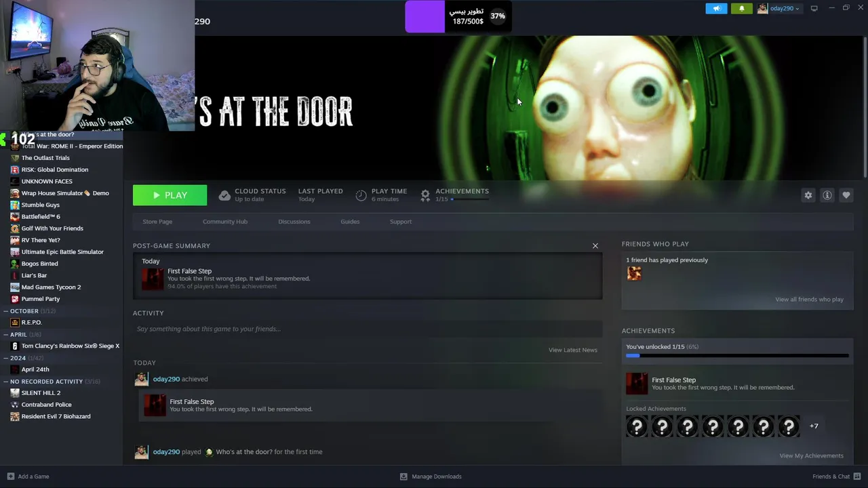The width and height of the screenshot is (868, 488).
Task: Click UNKNOWN FACES game icon
Action: coord(15,182)
